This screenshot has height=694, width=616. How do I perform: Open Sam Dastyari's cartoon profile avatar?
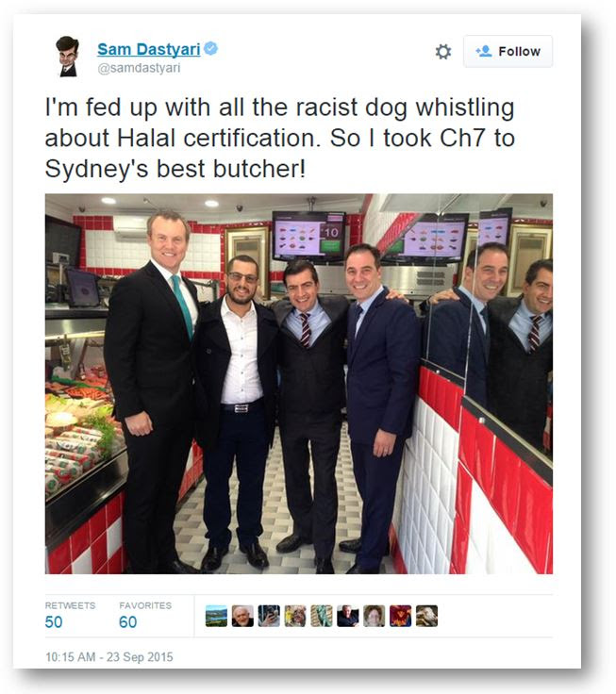67,57
